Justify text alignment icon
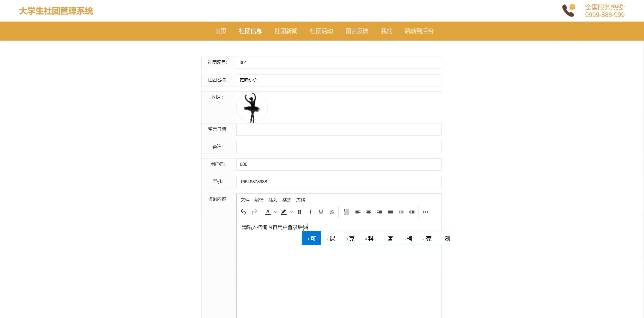 (390, 212)
